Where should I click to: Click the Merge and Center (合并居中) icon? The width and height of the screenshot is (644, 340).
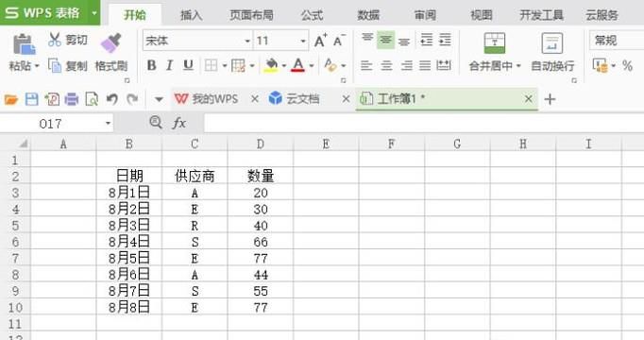coord(495,43)
